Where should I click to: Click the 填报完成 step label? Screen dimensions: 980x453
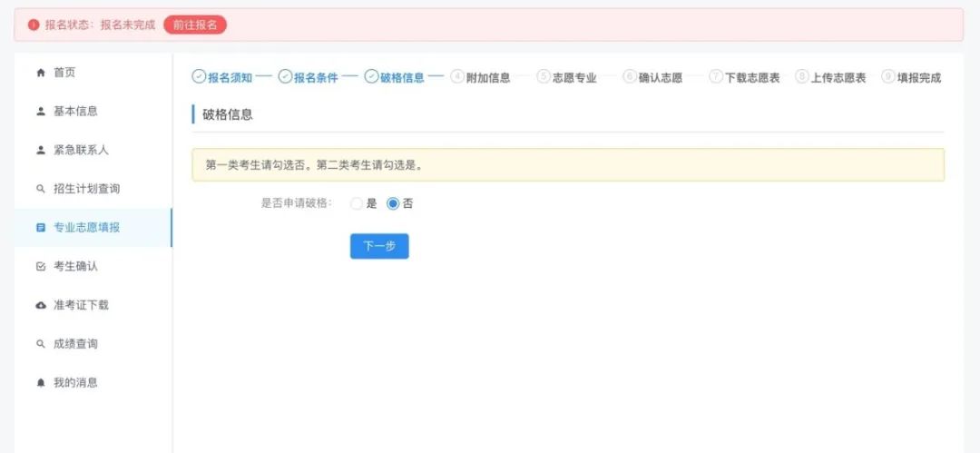click(919, 77)
